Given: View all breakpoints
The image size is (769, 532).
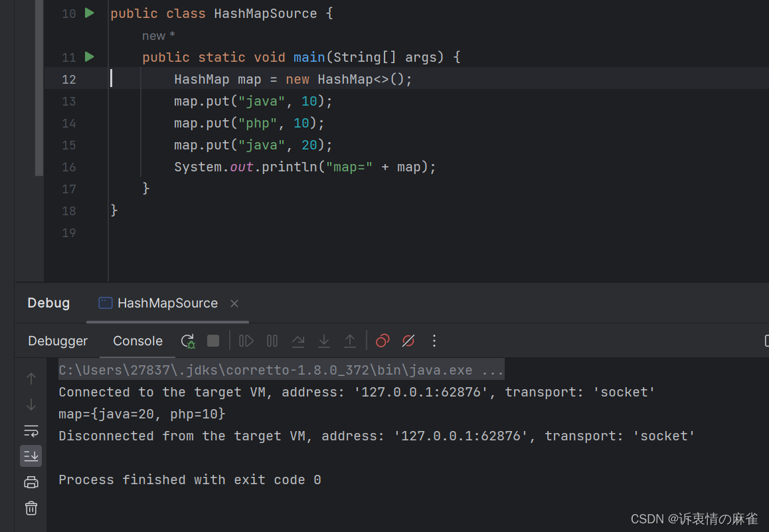Looking at the screenshot, I should pos(383,341).
